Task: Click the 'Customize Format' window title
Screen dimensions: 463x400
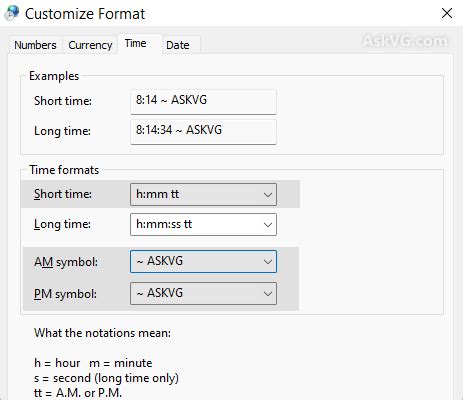Action: 85,14
